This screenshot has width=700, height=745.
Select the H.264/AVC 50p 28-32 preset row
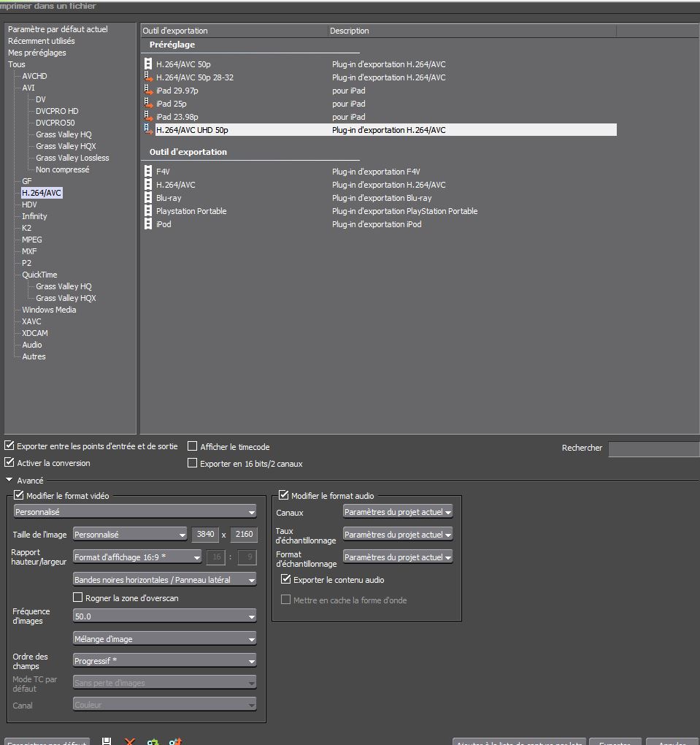pos(380,77)
